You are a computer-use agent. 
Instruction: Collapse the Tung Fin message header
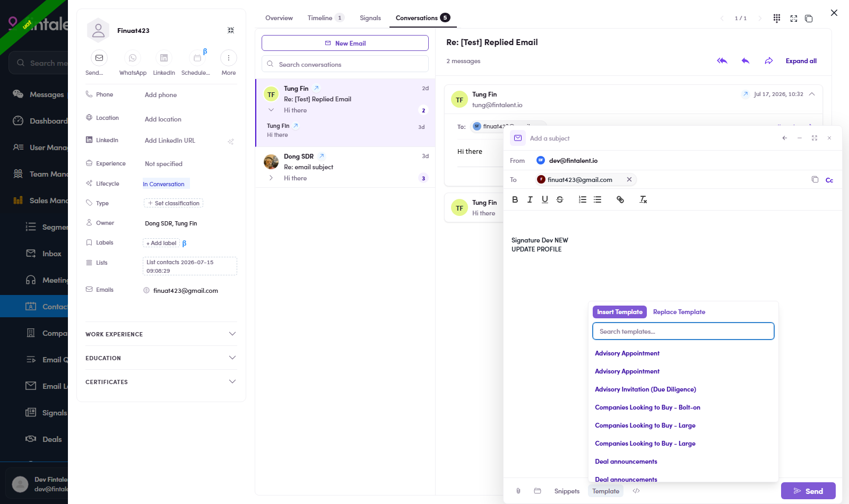(812, 94)
